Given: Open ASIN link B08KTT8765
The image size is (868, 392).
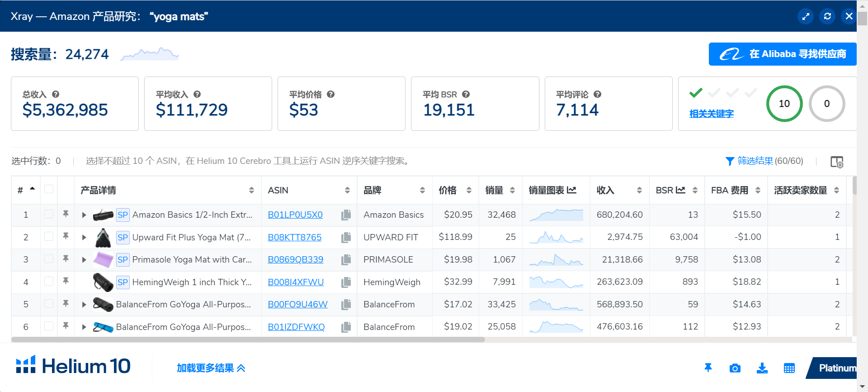Looking at the screenshot, I should point(294,237).
